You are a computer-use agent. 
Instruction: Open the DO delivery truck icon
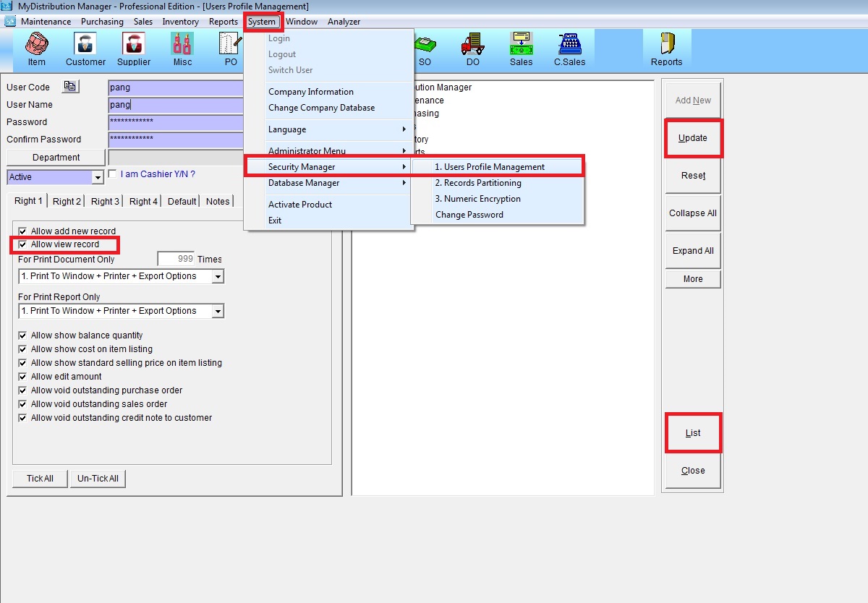pyautogui.click(x=472, y=49)
